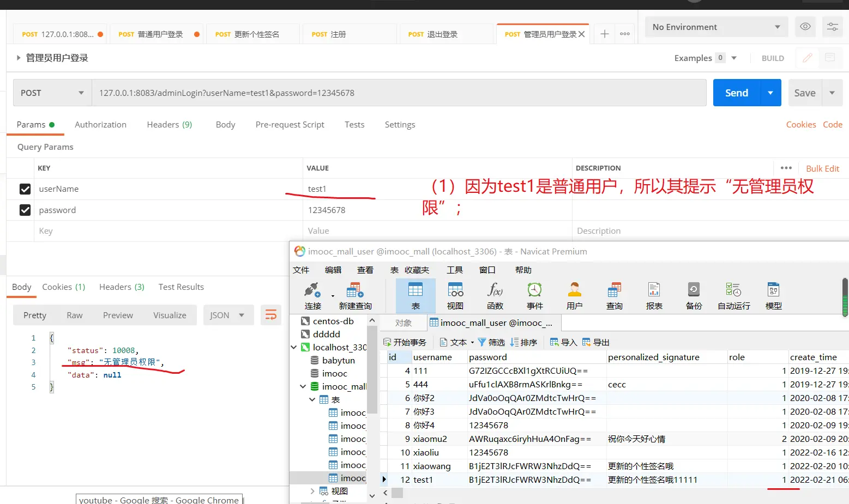This screenshot has width=849, height=504.
Task: Click the Bulk Edit link
Action: 822,168
